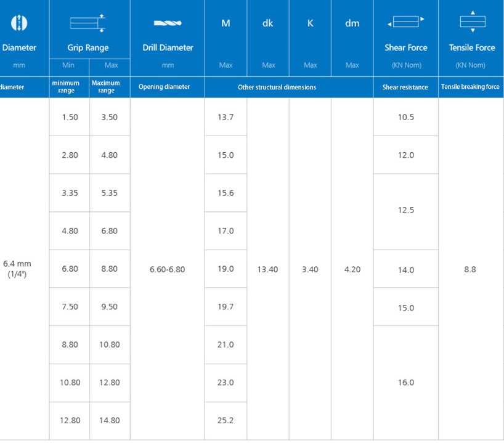The width and height of the screenshot is (504, 443).
Task: Select the '6.60-6.80' drill diameter cell
Action: [x=167, y=269]
